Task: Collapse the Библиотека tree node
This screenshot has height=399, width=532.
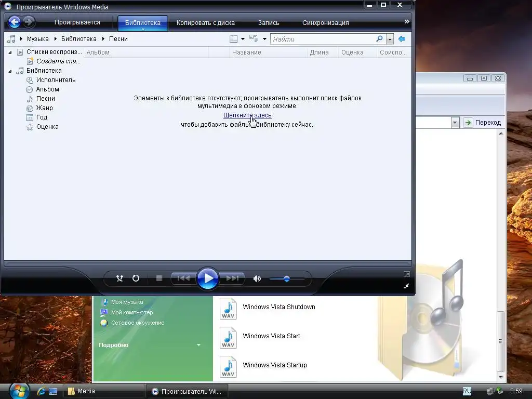Action: 10,71
